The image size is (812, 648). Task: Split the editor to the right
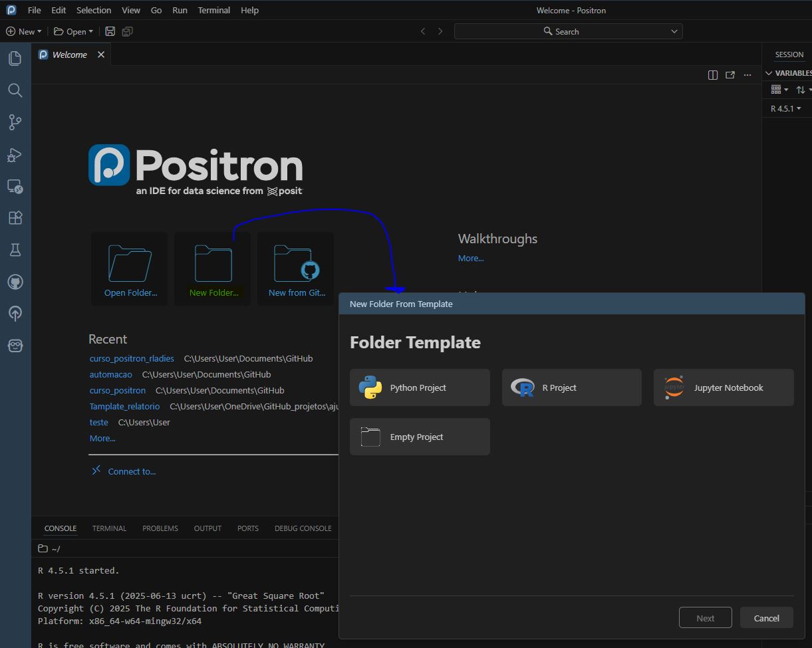tap(712, 75)
